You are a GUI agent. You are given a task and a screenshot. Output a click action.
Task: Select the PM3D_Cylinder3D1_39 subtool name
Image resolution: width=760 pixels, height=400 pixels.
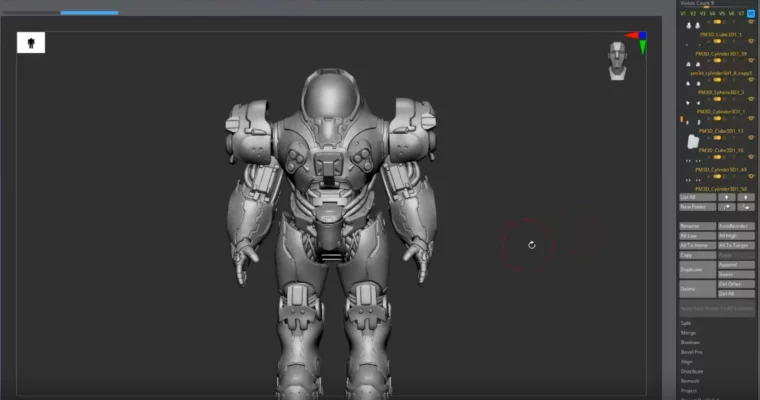tap(721, 54)
